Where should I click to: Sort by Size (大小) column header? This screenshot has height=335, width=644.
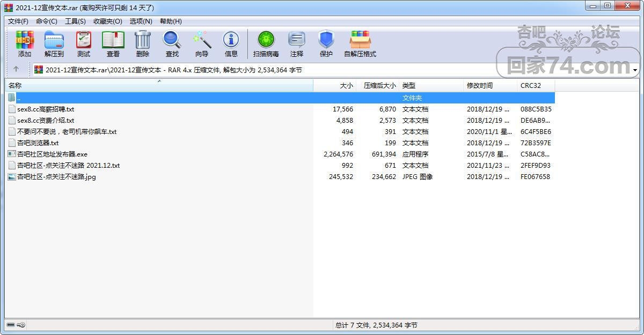pyautogui.click(x=335, y=85)
